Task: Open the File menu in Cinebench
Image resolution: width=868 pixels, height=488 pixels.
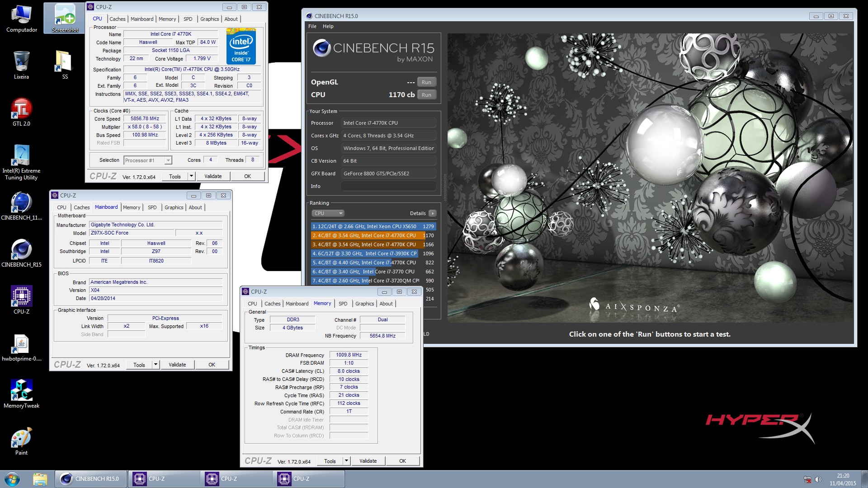Action: 312,26
